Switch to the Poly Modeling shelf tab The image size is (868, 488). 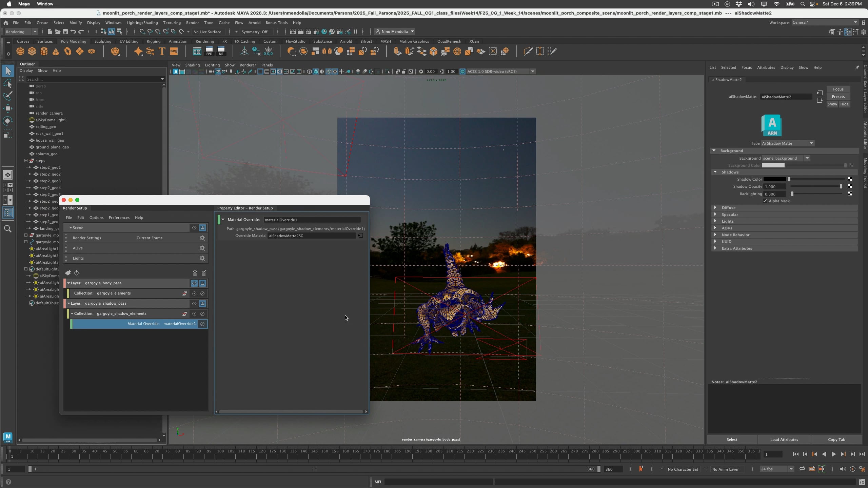(74, 41)
